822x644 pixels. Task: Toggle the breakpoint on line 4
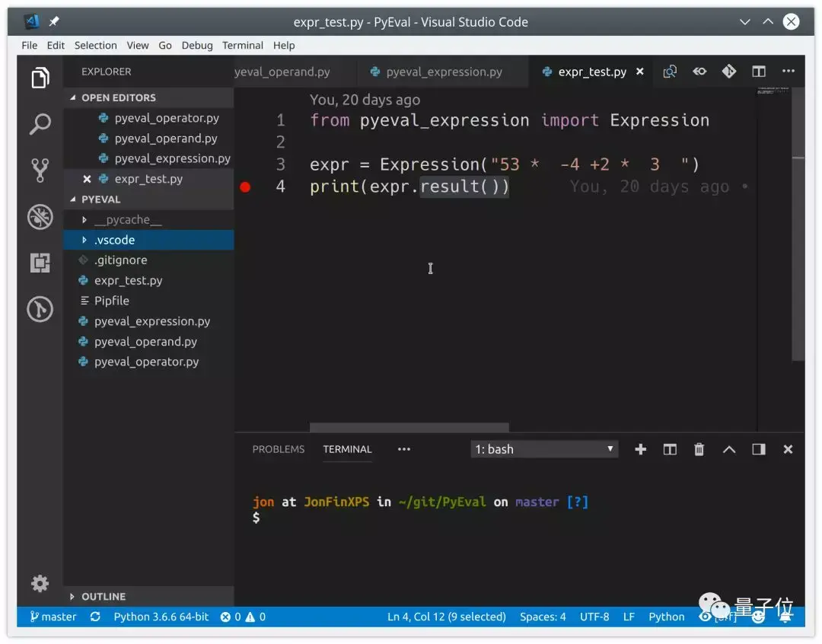(x=245, y=185)
